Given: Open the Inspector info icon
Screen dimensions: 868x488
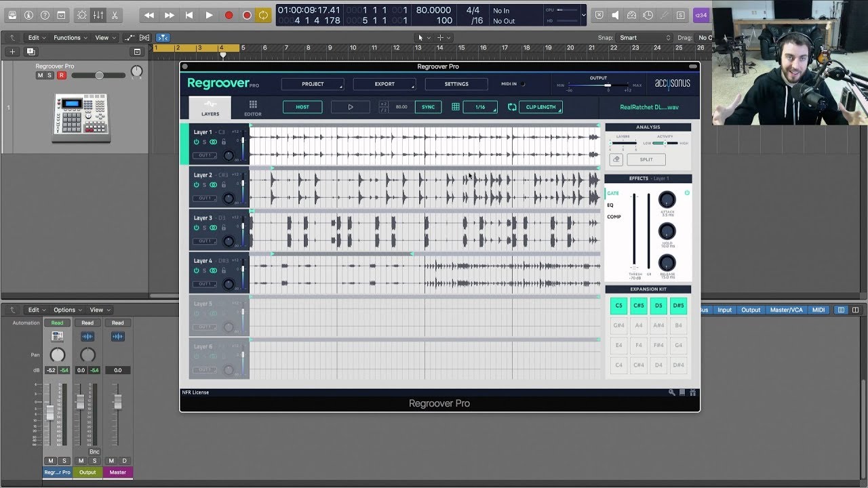Looking at the screenshot, I should click(x=28, y=15).
